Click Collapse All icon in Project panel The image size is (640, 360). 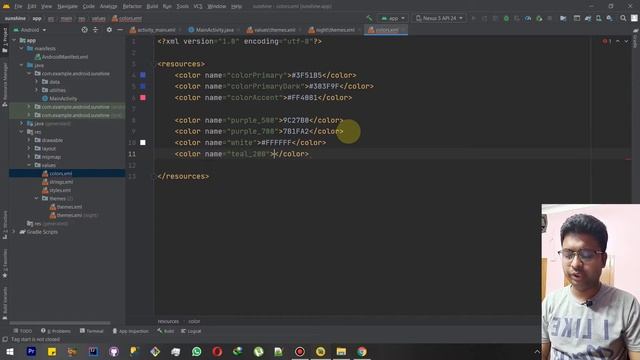95,30
